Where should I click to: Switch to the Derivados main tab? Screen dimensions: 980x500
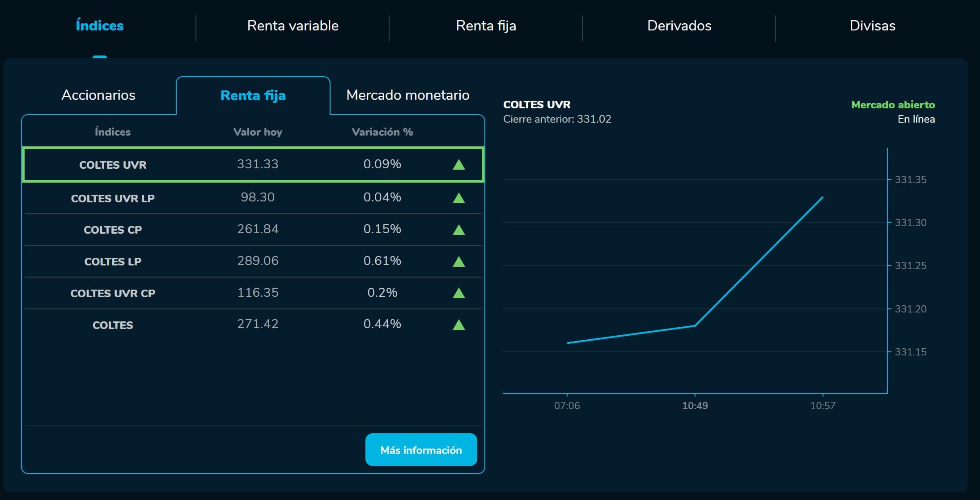(679, 26)
